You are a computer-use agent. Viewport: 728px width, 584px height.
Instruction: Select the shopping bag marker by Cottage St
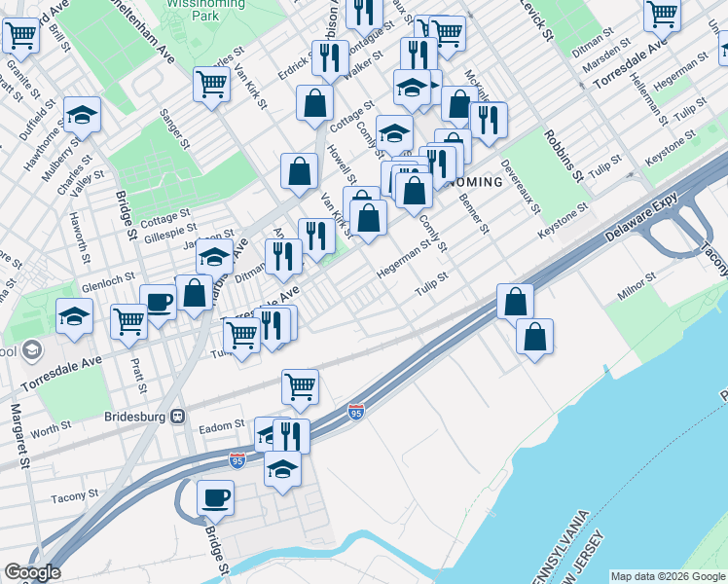pos(314,104)
